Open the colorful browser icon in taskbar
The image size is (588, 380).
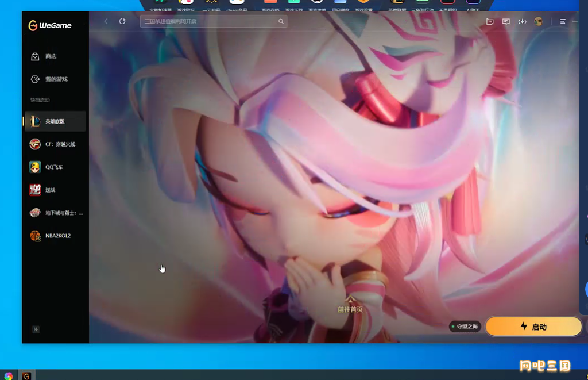[x=8, y=375]
